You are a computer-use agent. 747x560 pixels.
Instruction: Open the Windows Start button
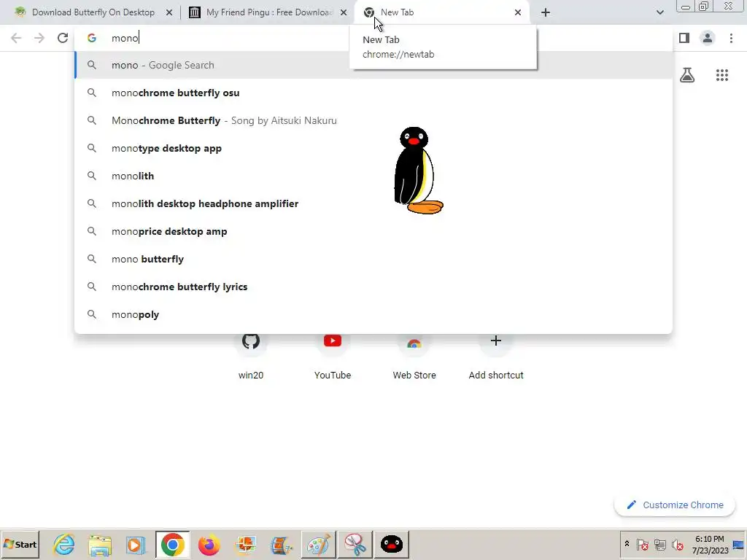20,544
